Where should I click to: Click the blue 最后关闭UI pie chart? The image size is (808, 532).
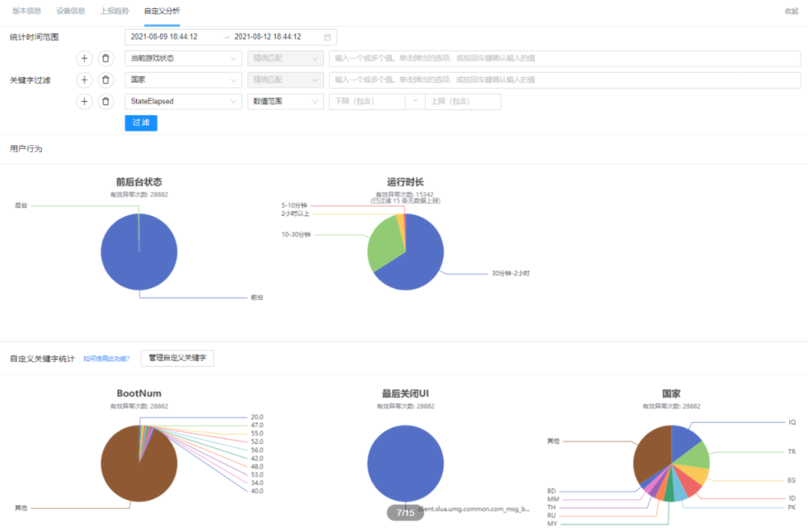coord(405,463)
